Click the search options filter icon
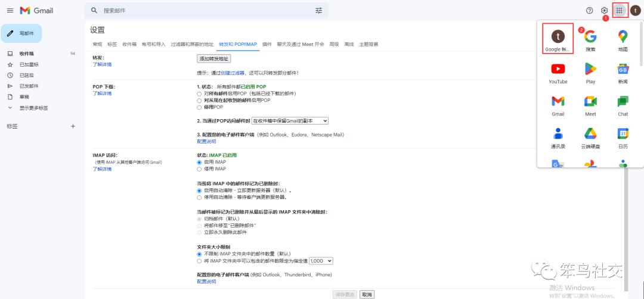Viewport: 644px width, 299px height. click(x=318, y=10)
